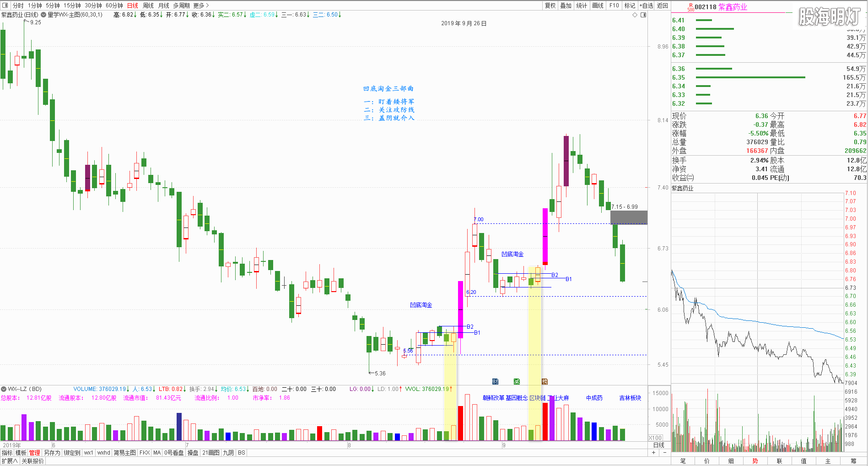Toggle the right panel icon near diamond
Image resolution: width=868 pixels, height=466 pixels.
click(x=643, y=15)
